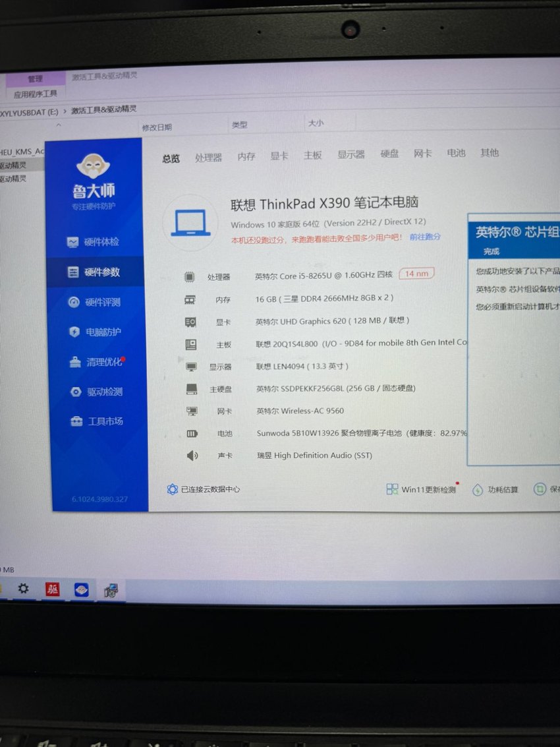560x747 pixels.
Task: Switch to the 其他 tab
Action: [x=490, y=152]
